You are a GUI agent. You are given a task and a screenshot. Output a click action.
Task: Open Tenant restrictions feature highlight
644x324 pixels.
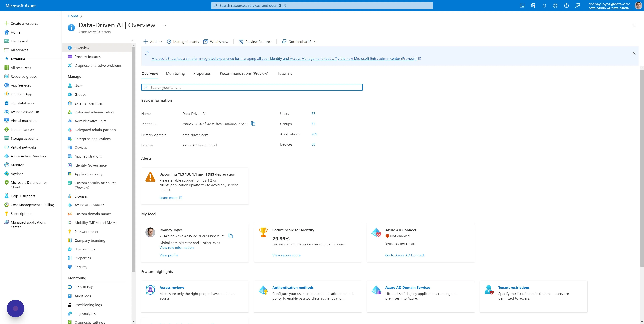[514, 287]
